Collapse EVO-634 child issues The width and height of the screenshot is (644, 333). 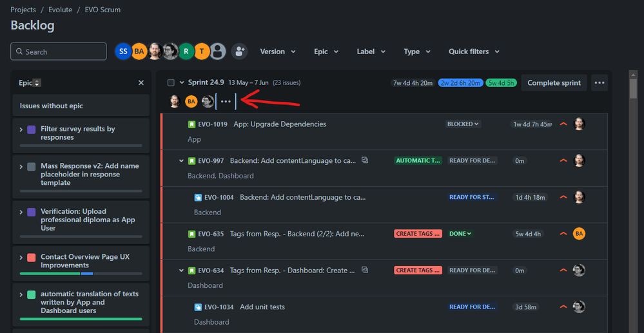pos(181,270)
